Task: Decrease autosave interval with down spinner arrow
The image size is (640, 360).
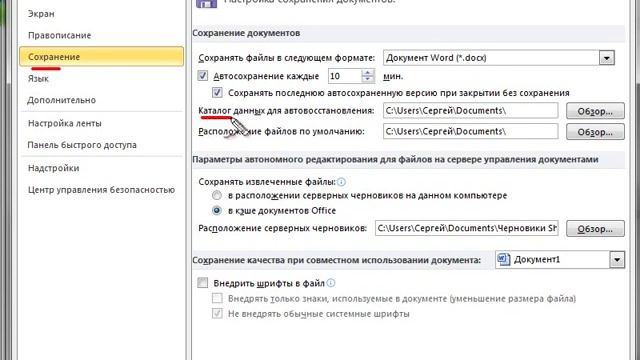Action: click(x=367, y=80)
